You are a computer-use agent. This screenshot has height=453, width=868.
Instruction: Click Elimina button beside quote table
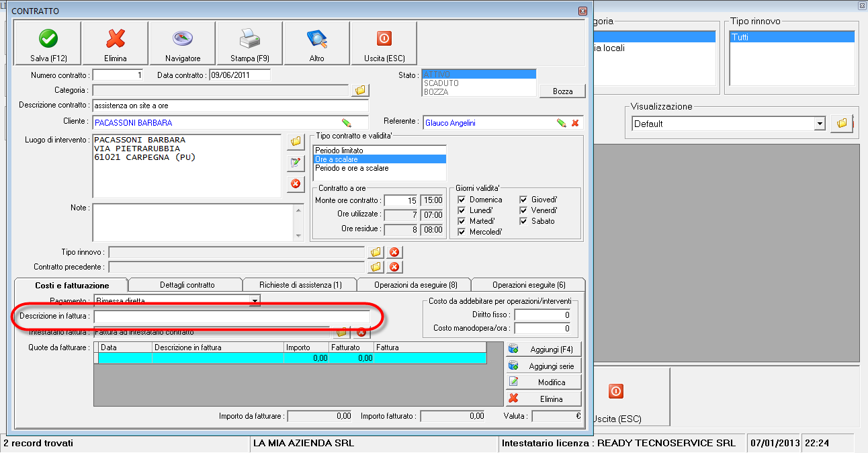point(544,399)
